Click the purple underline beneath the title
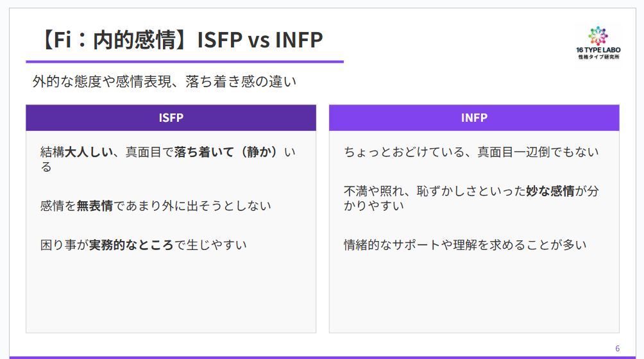This screenshot has width=644, height=359. pos(185,62)
